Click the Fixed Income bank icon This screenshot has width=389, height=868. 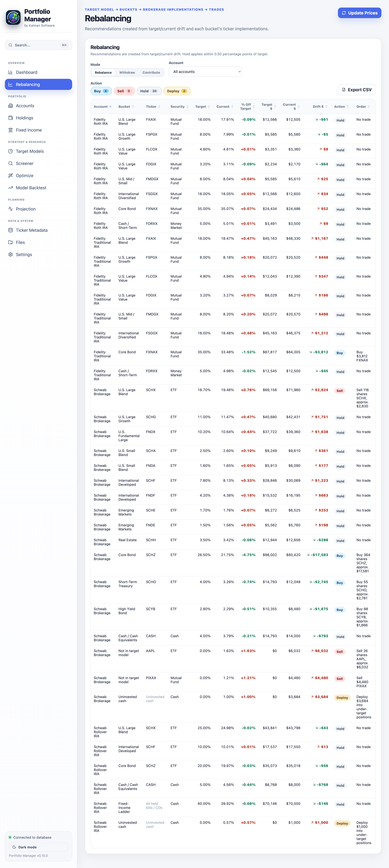(x=10, y=130)
